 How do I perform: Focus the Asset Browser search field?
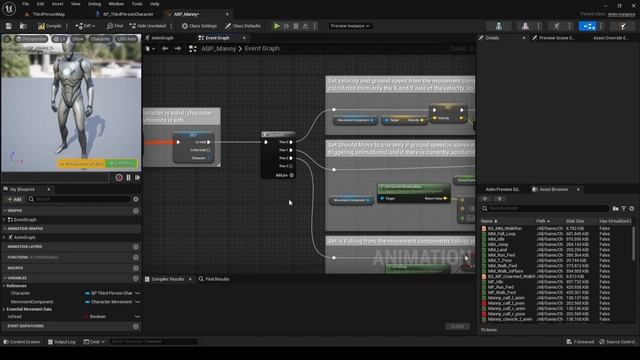point(545,209)
